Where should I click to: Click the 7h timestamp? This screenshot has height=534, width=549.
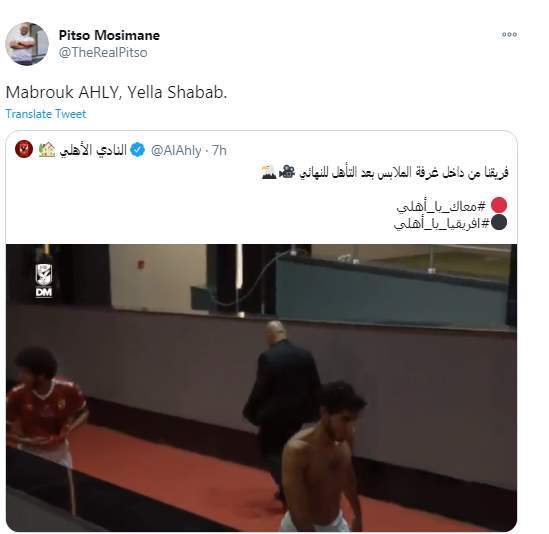[219, 151]
